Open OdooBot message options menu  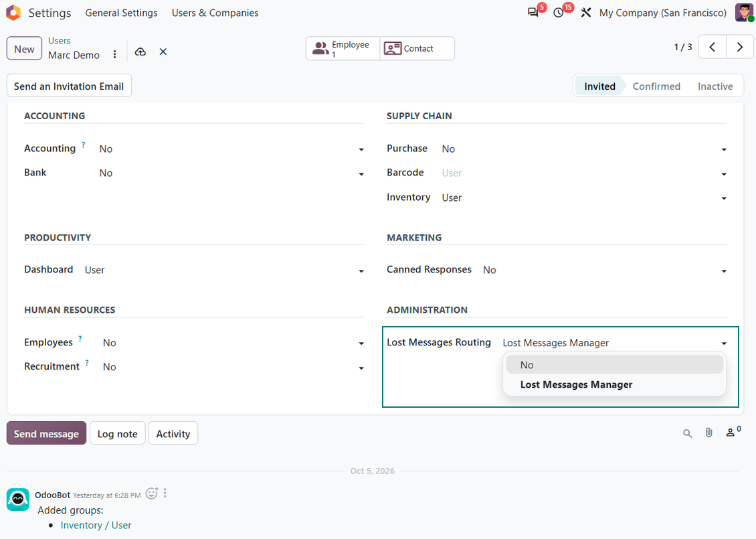pos(165,493)
